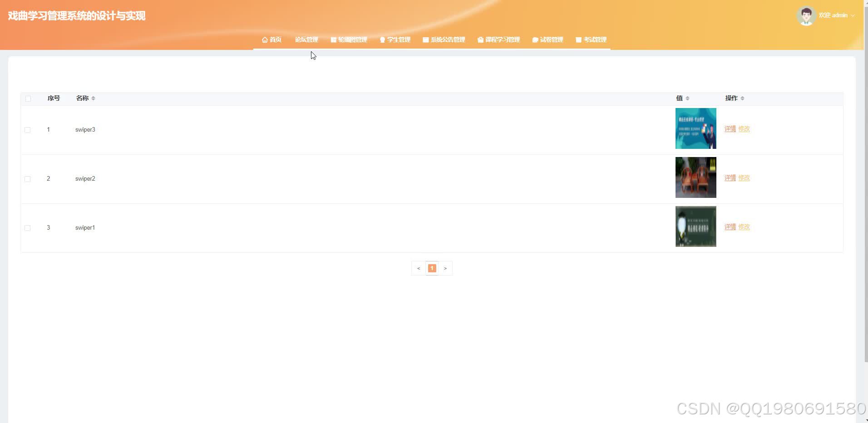Go to the next page with the > arrow

[445, 268]
